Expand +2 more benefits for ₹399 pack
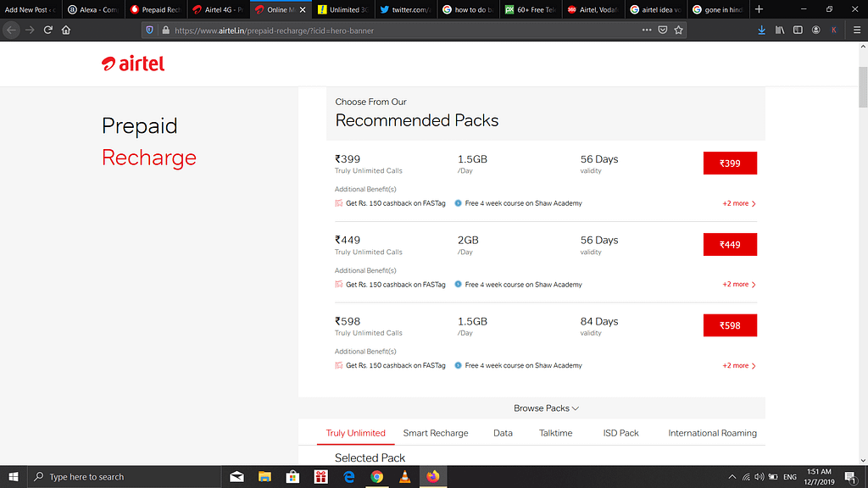The height and width of the screenshot is (488, 868). click(739, 203)
